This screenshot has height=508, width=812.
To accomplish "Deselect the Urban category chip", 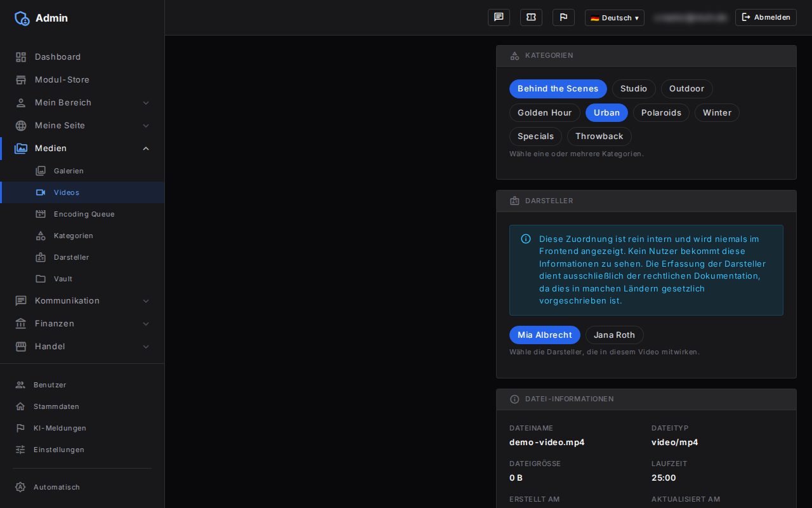I will point(606,112).
